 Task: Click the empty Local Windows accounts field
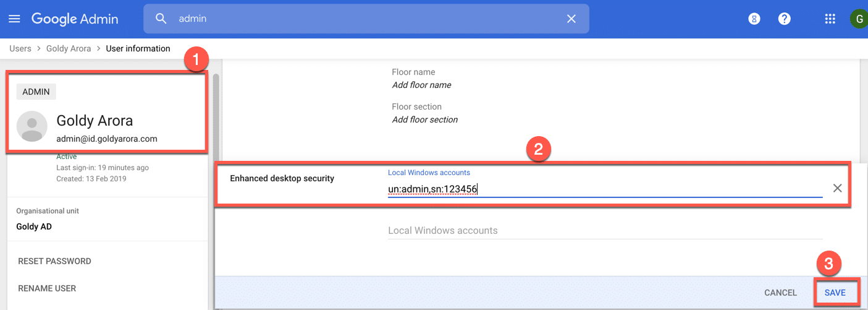tap(605, 230)
